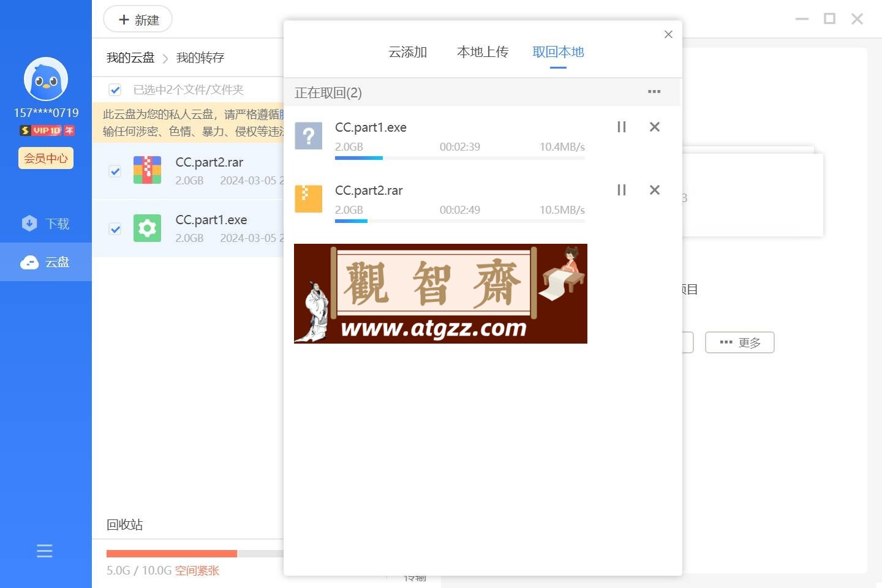882x588 pixels.
Task: Click the 空间紧张 storage warning
Action: click(x=197, y=570)
